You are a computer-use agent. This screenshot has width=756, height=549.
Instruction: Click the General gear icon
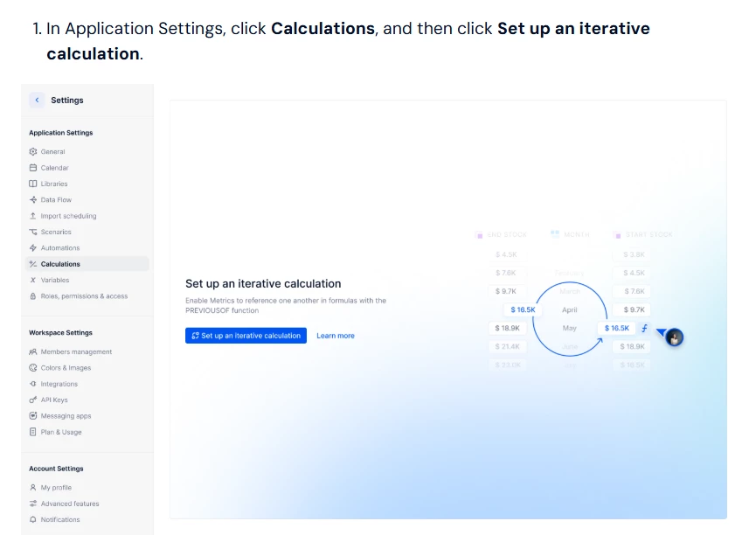(x=33, y=151)
